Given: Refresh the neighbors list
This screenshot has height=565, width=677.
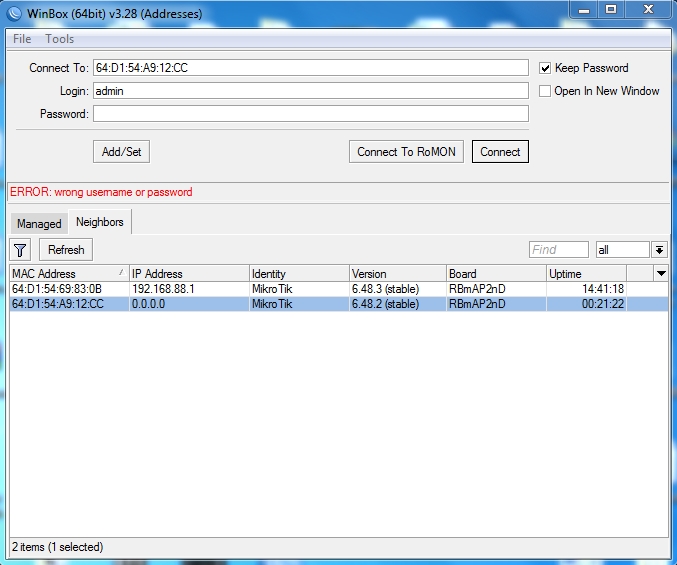Looking at the screenshot, I should point(66,250).
